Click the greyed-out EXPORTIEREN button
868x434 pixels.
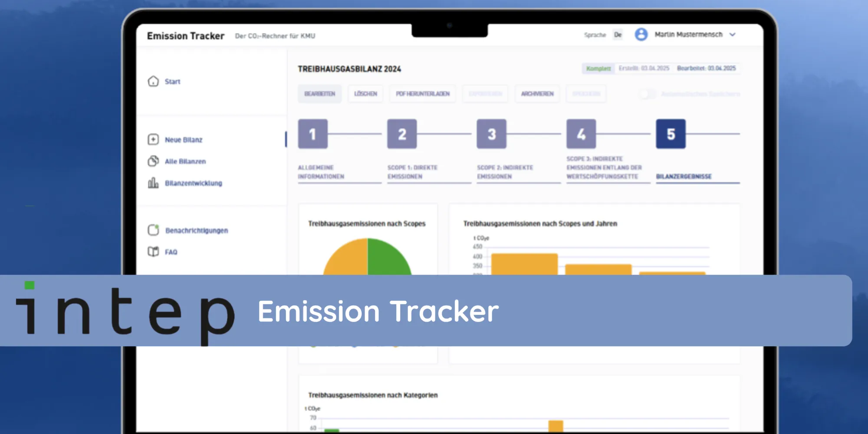(485, 94)
